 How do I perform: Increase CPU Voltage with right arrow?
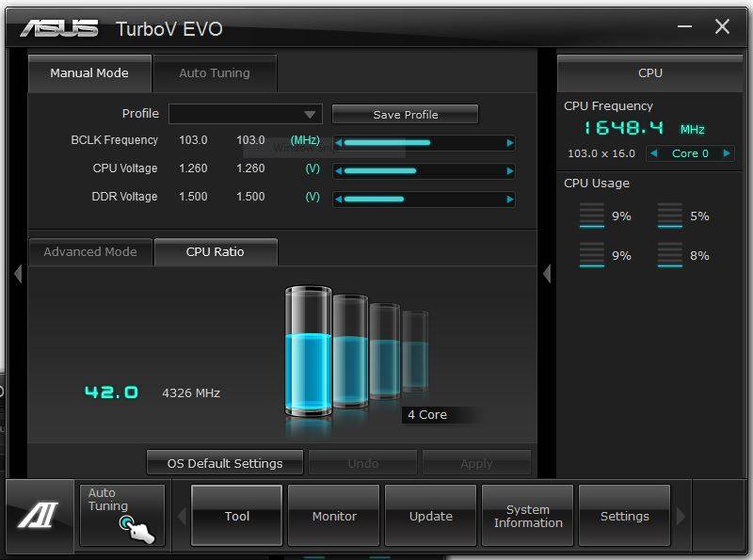coord(510,171)
